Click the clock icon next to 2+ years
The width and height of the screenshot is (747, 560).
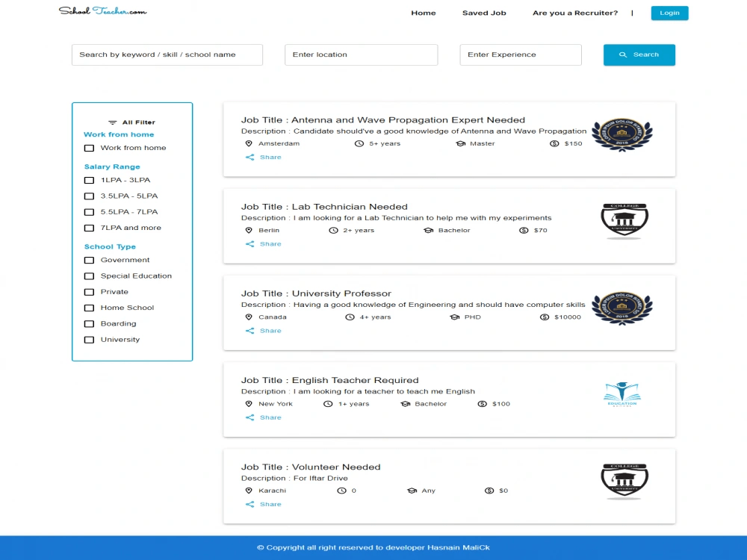tap(333, 230)
